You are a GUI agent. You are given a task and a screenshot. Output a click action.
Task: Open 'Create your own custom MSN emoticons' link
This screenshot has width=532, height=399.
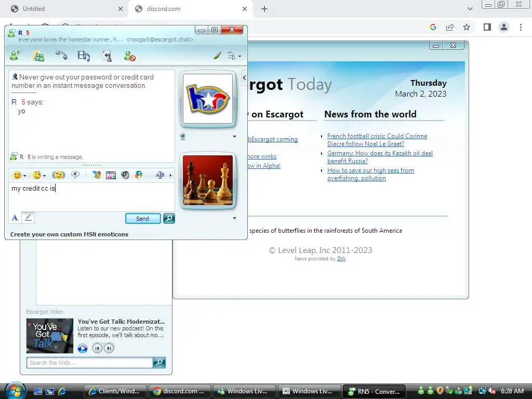tap(69, 234)
